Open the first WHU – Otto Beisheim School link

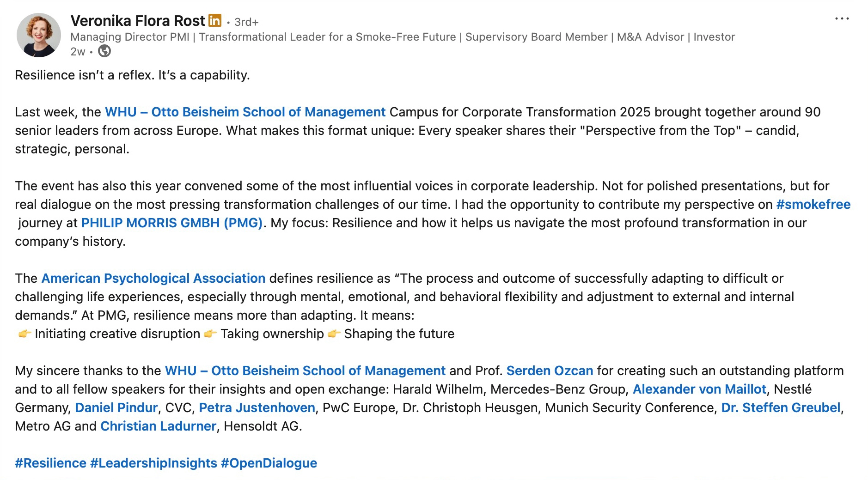[245, 112]
